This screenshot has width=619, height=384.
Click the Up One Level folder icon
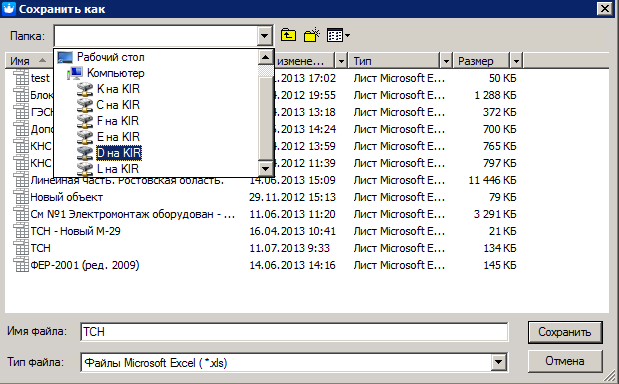pos(288,35)
